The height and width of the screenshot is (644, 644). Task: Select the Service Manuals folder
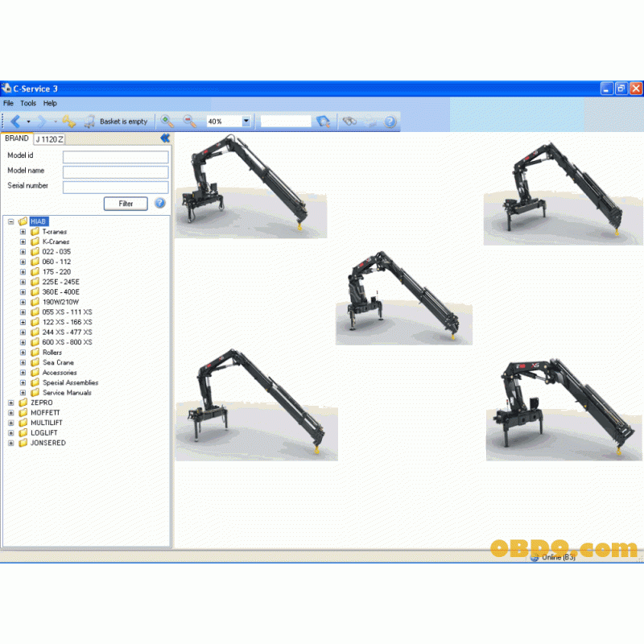tap(67, 393)
